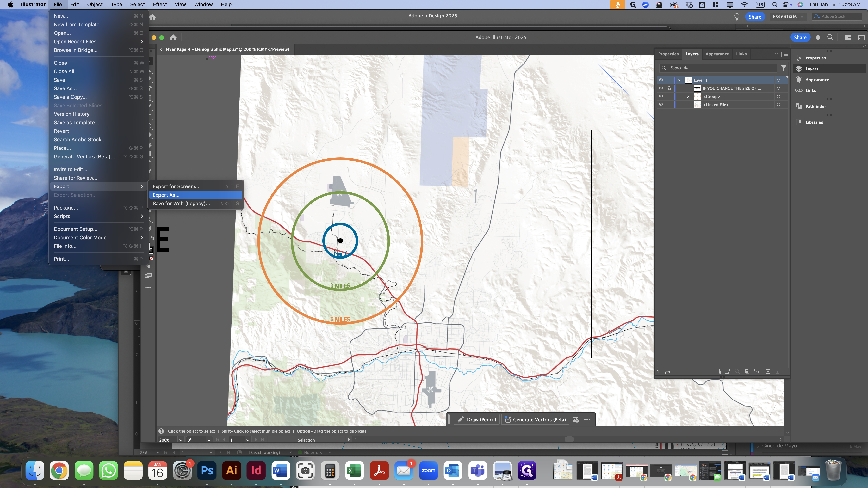Toggle visibility of Layer 1
Screen dimensions: 868x488
pos(661,80)
